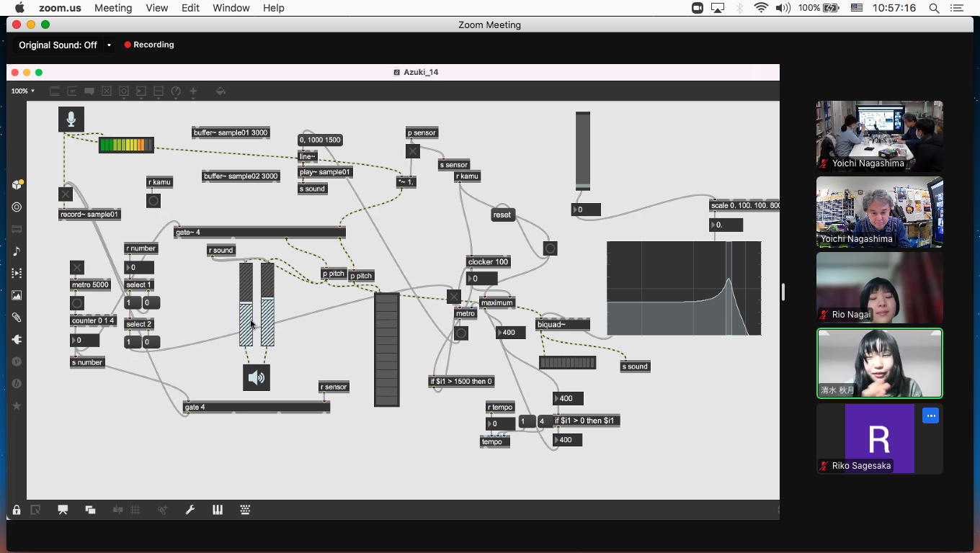This screenshot has width=980, height=553.
Task: Click the 'counter 0 1 4' object
Action: [93, 321]
